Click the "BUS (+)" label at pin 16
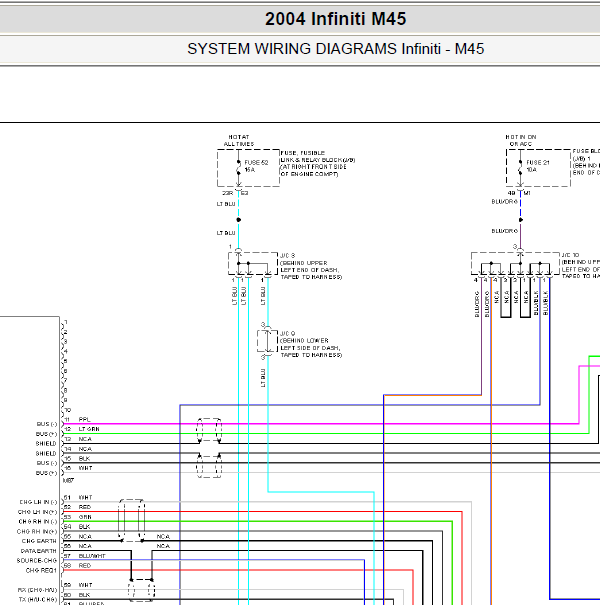The width and height of the screenshot is (600, 605). click(x=46, y=473)
